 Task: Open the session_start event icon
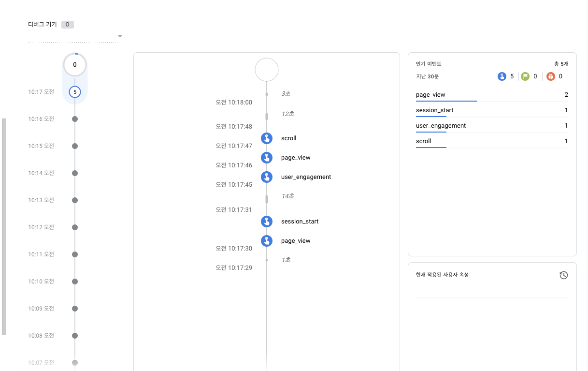tap(267, 222)
